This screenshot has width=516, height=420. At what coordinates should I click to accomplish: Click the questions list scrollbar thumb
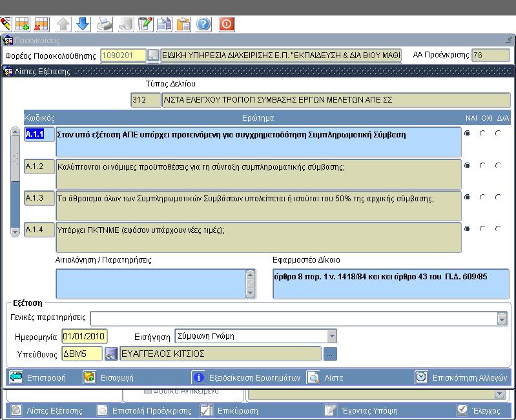coord(15,159)
